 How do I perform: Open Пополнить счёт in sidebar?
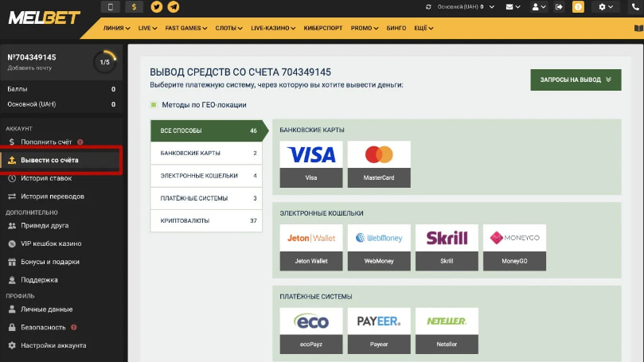click(61, 142)
